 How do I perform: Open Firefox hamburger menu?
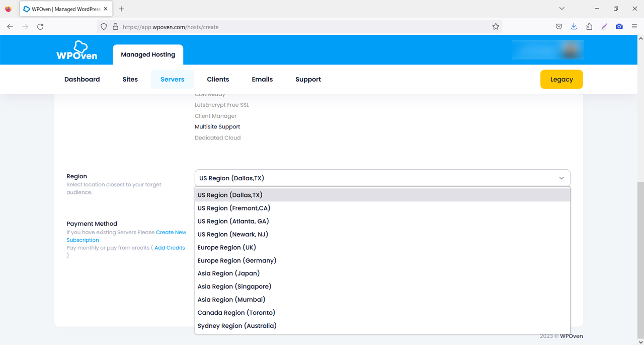(634, 27)
